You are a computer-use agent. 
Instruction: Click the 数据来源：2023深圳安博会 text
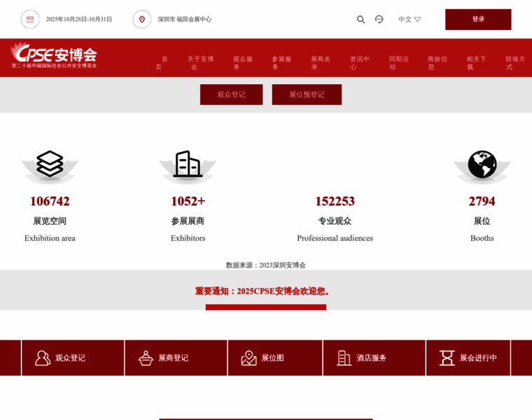[266, 265]
